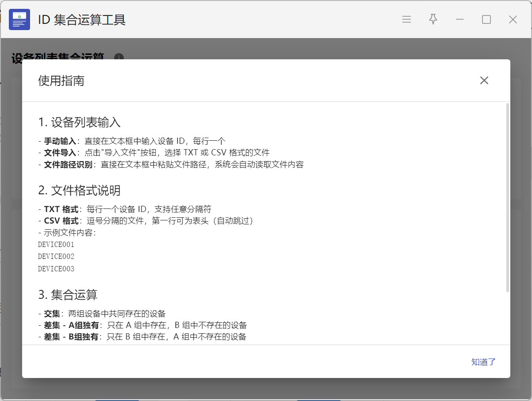Image resolution: width=532 pixels, height=401 pixels.
Task: Click the info icon beside 设备列表集合运算
Action: click(119, 58)
